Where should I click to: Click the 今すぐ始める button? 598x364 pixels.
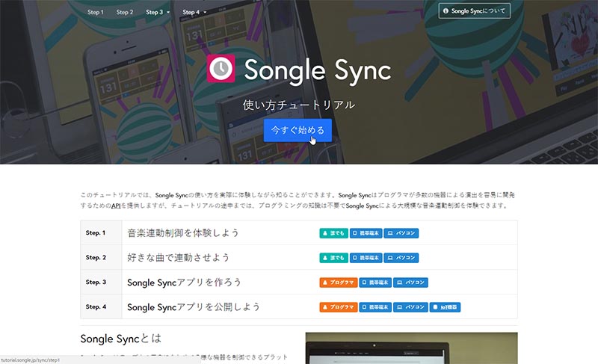(x=298, y=130)
